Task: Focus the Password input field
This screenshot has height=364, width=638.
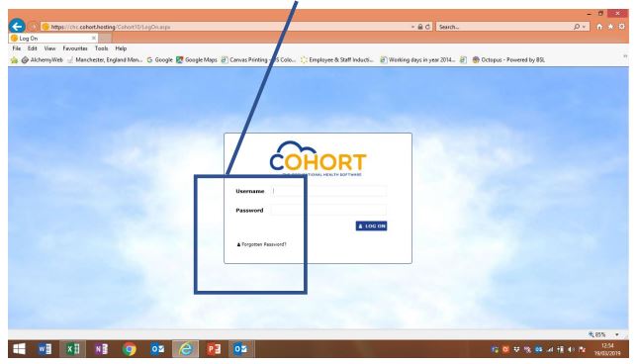Action: click(328, 210)
